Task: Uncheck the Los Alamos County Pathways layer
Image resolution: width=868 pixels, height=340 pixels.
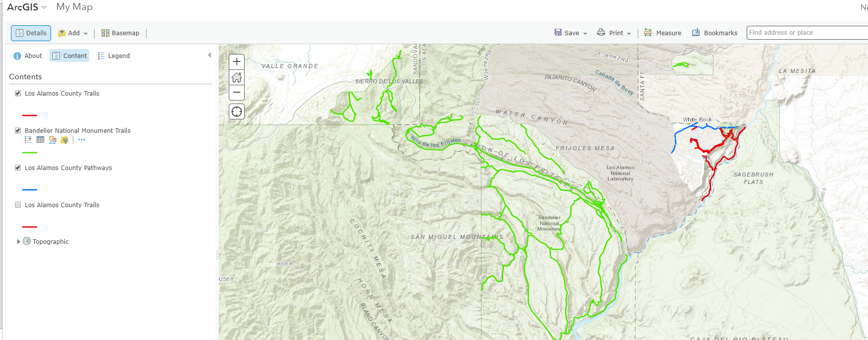Action: tap(18, 168)
